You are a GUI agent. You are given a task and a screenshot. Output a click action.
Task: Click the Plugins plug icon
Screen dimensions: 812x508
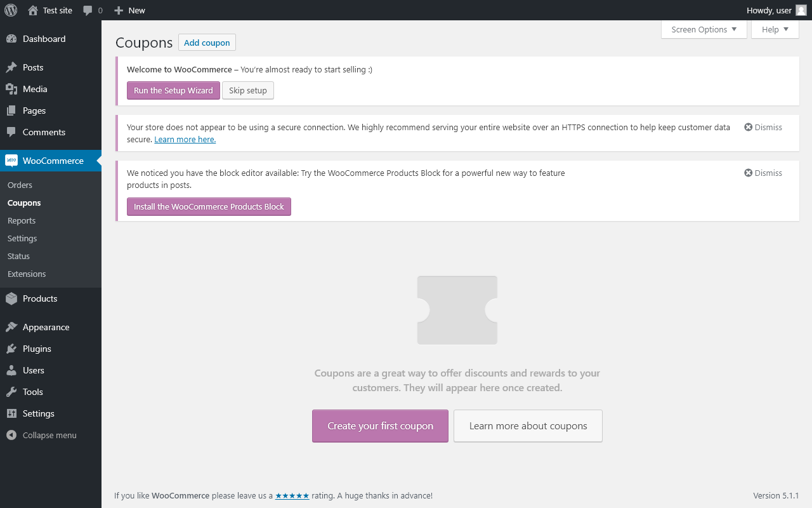click(x=11, y=349)
